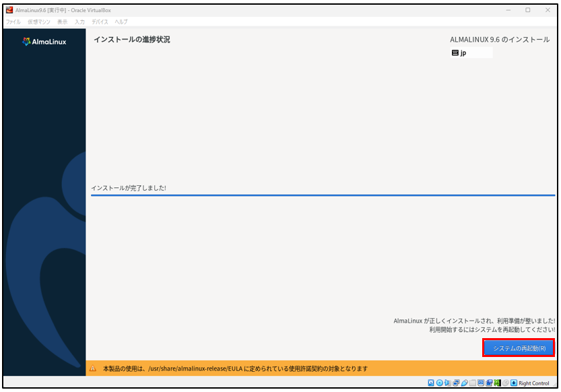Image resolution: width=561 pixels, height=392 pixels.
Task: Open the network adapter status icon
Action: 456,383
